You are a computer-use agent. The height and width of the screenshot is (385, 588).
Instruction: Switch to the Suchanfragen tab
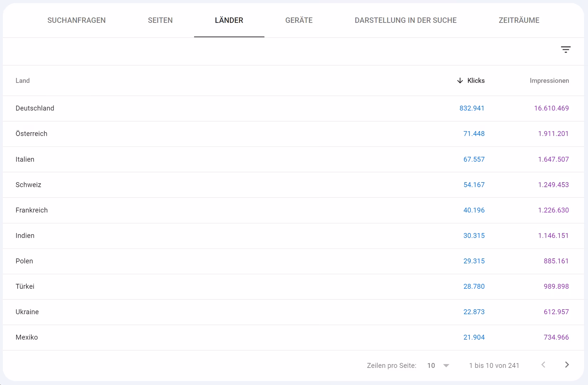point(76,20)
